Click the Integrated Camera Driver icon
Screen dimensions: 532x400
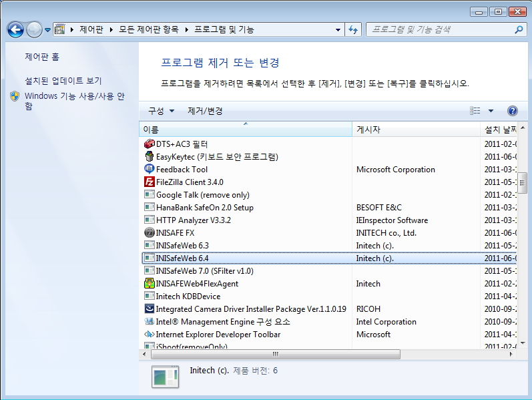pyautogui.click(x=149, y=309)
